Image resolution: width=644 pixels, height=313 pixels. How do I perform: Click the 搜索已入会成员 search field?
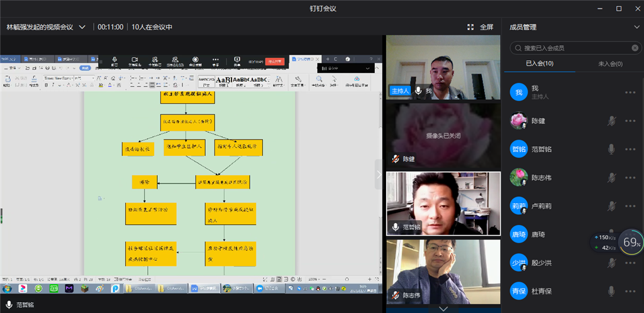(x=572, y=48)
